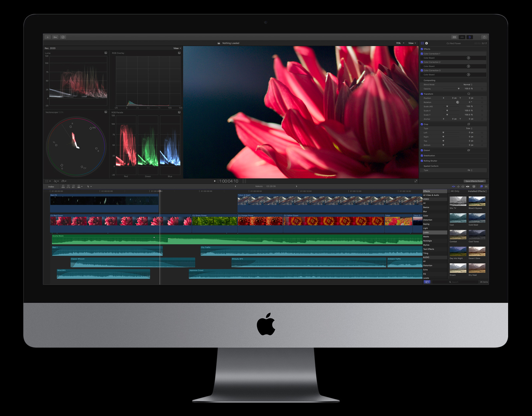Open the timeline Index
The image size is (532, 416).
[x=51, y=186]
